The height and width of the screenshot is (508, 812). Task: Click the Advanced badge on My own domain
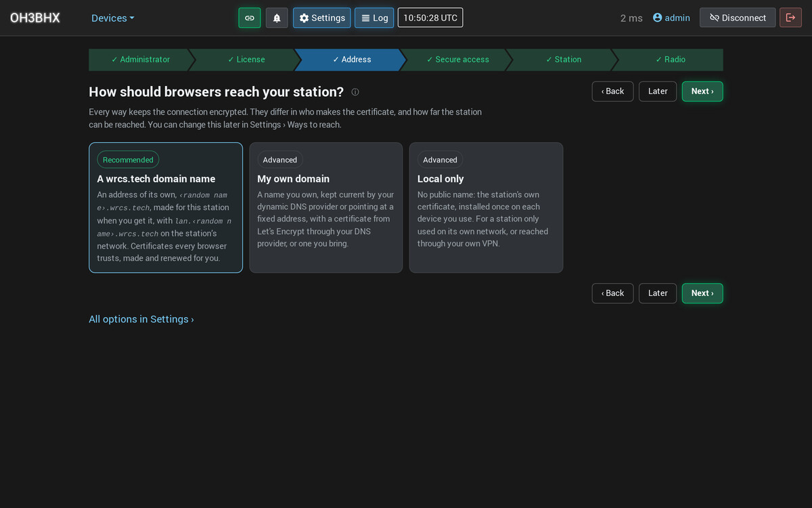pos(280,160)
